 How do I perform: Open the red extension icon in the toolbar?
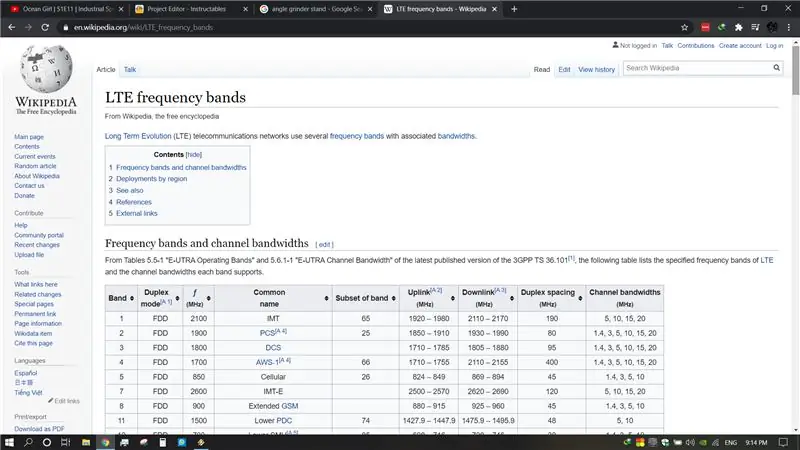point(705,28)
